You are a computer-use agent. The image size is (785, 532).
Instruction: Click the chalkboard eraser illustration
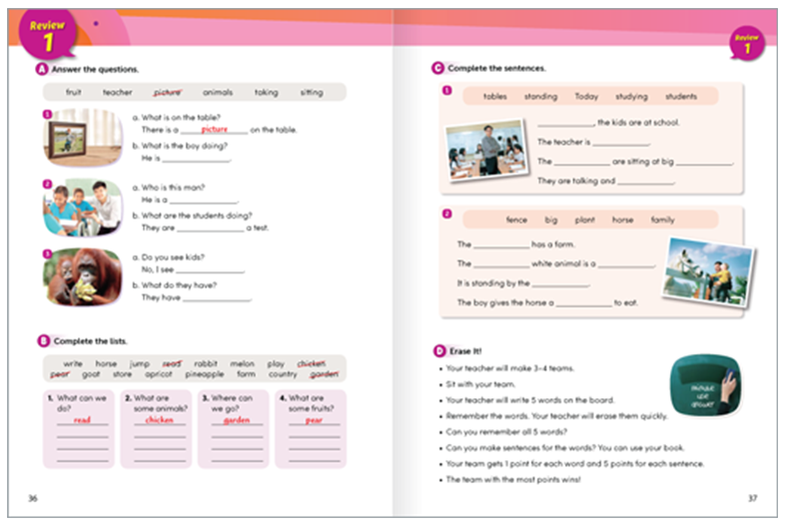click(x=706, y=386)
